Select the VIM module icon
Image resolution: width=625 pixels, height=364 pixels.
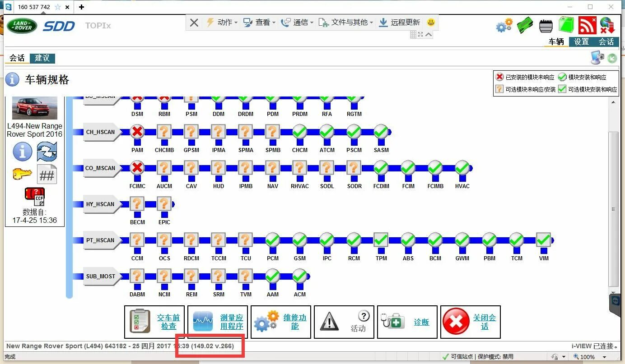(x=544, y=240)
